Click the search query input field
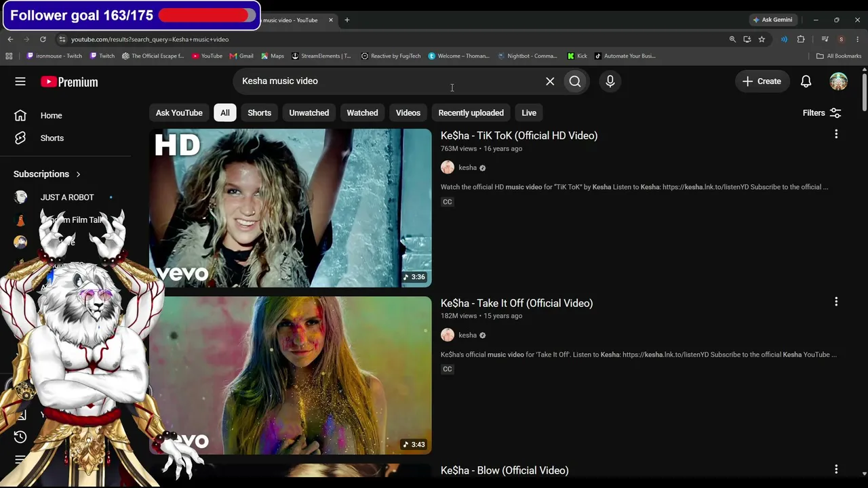Image resolution: width=868 pixels, height=488 pixels. [x=390, y=81]
